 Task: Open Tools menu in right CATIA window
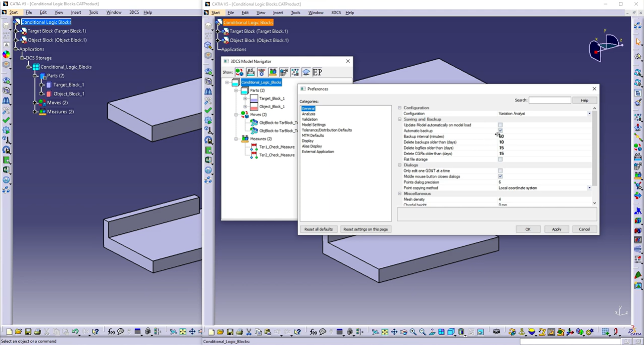295,12
